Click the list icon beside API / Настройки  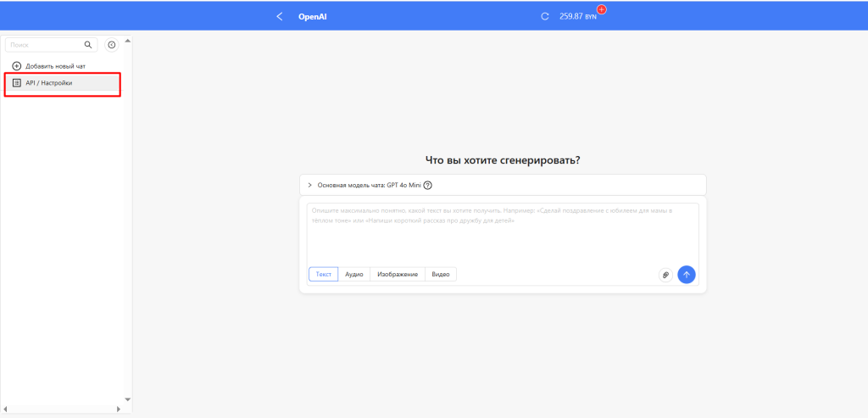[x=17, y=83]
